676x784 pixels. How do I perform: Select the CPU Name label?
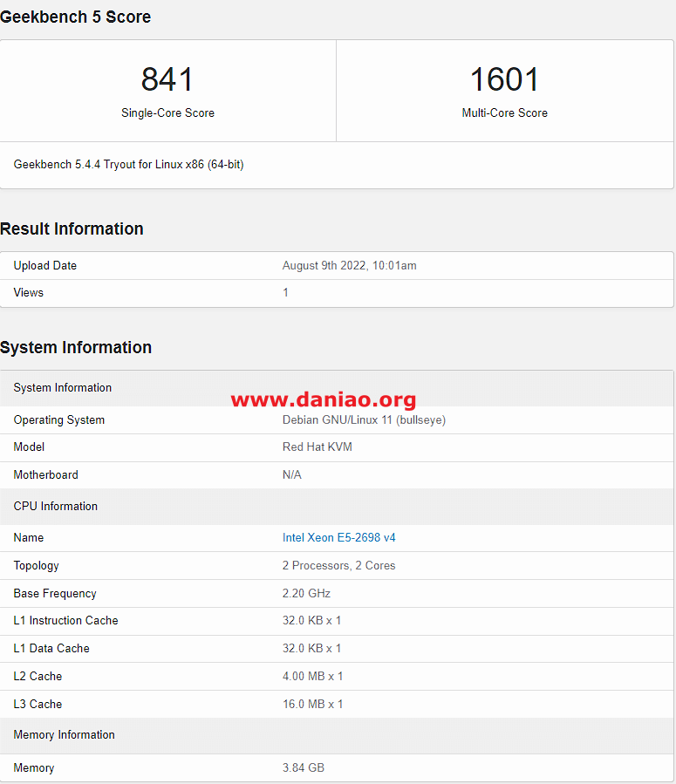(x=29, y=537)
